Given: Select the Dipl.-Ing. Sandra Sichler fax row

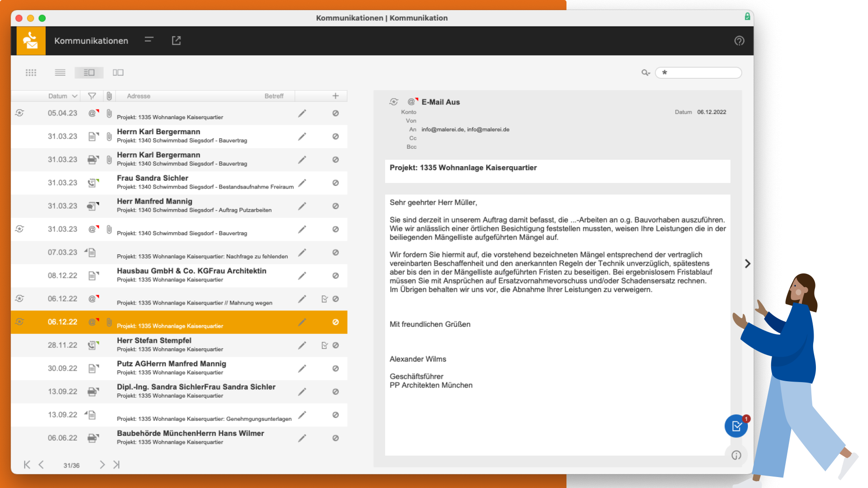Looking at the screenshot, I should coord(179,392).
